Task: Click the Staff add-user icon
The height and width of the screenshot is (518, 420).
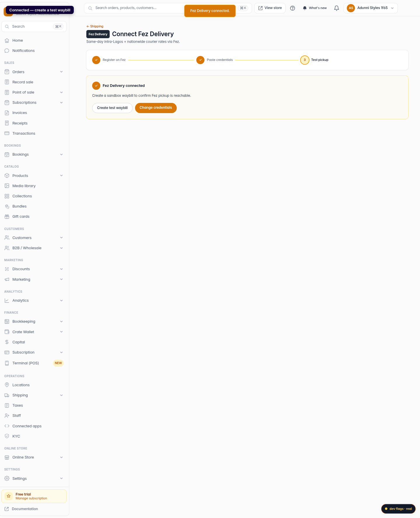Action: tap(7, 416)
